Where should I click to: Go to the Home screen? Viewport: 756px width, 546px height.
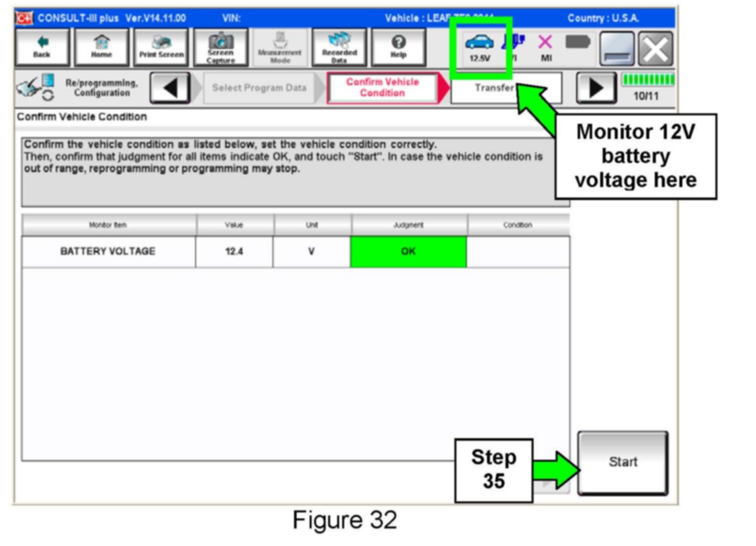coord(101,47)
